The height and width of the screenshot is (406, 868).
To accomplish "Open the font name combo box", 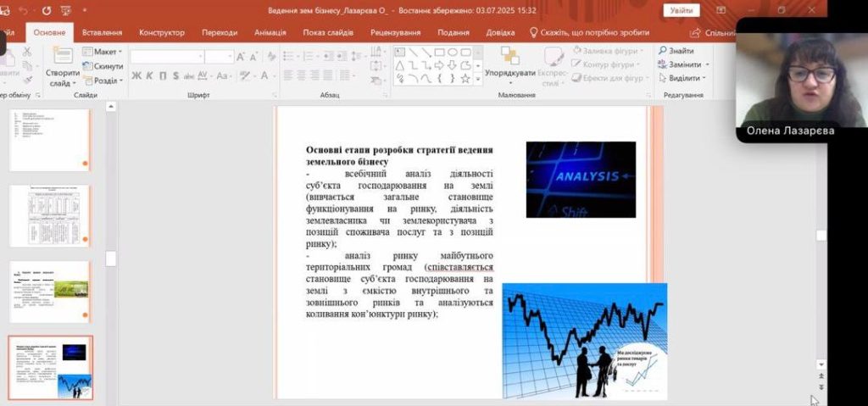I will coord(165,57).
